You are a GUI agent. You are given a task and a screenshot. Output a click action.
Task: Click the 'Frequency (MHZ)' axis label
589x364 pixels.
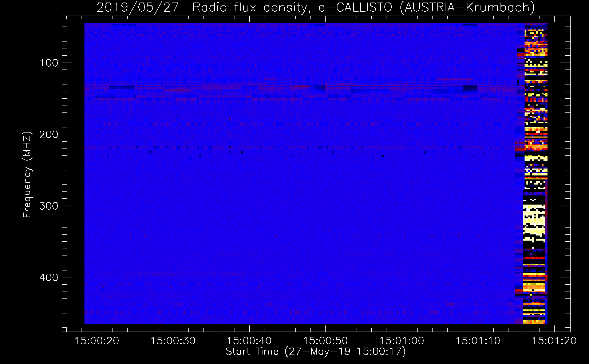point(27,175)
